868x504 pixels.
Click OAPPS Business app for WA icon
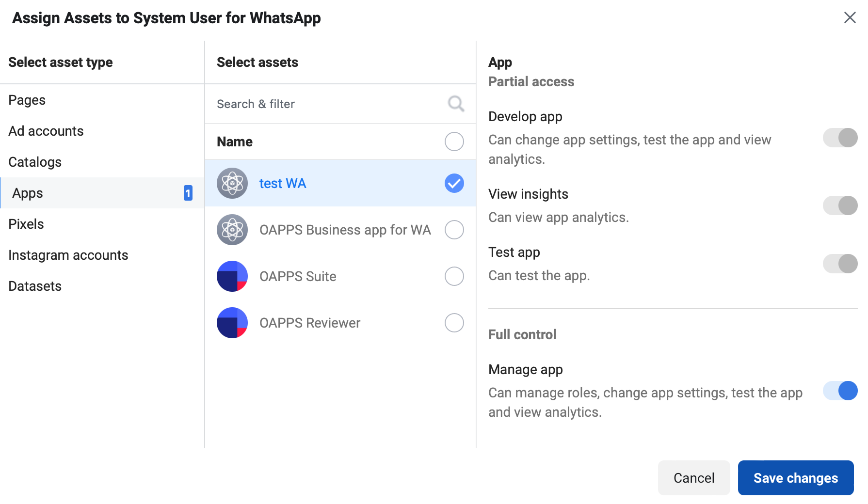click(232, 230)
